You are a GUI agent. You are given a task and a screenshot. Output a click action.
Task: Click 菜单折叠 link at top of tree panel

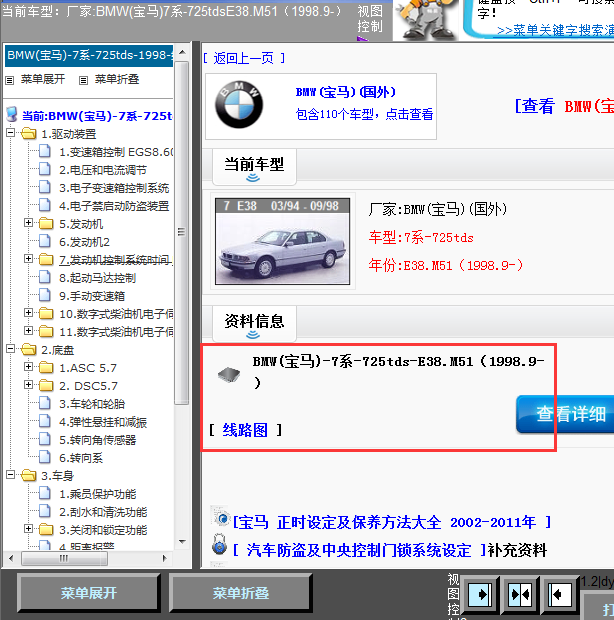(117, 79)
